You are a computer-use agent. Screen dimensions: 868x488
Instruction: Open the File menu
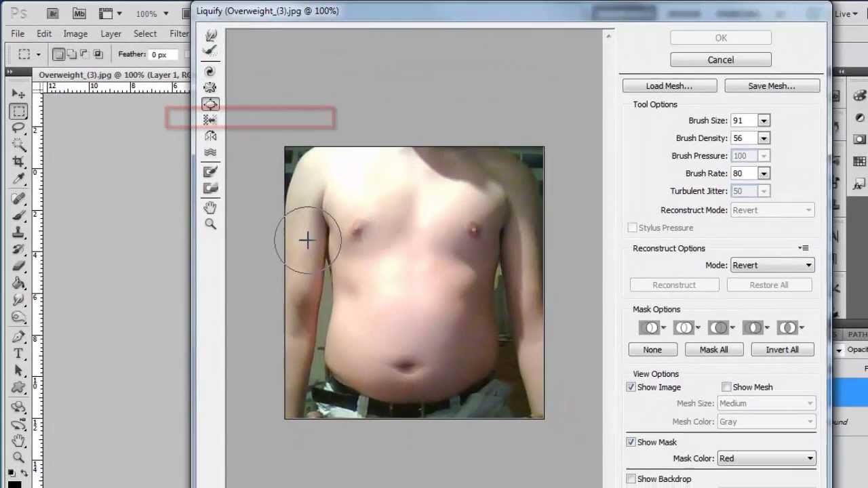click(x=18, y=33)
